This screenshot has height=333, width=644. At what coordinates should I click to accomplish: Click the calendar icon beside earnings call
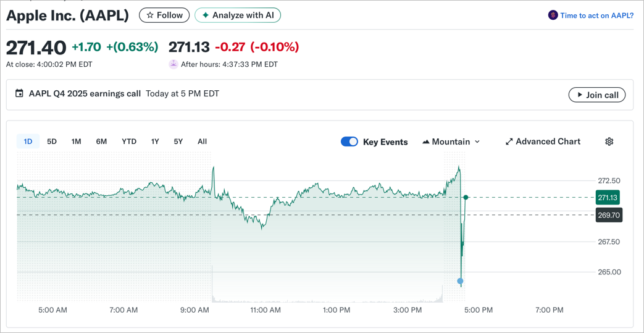[19, 94]
